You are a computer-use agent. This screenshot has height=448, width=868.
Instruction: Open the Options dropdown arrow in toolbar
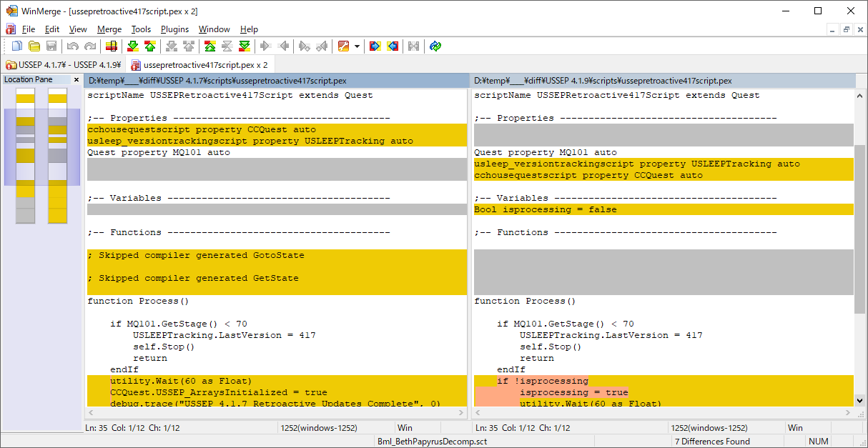click(357, 46)
